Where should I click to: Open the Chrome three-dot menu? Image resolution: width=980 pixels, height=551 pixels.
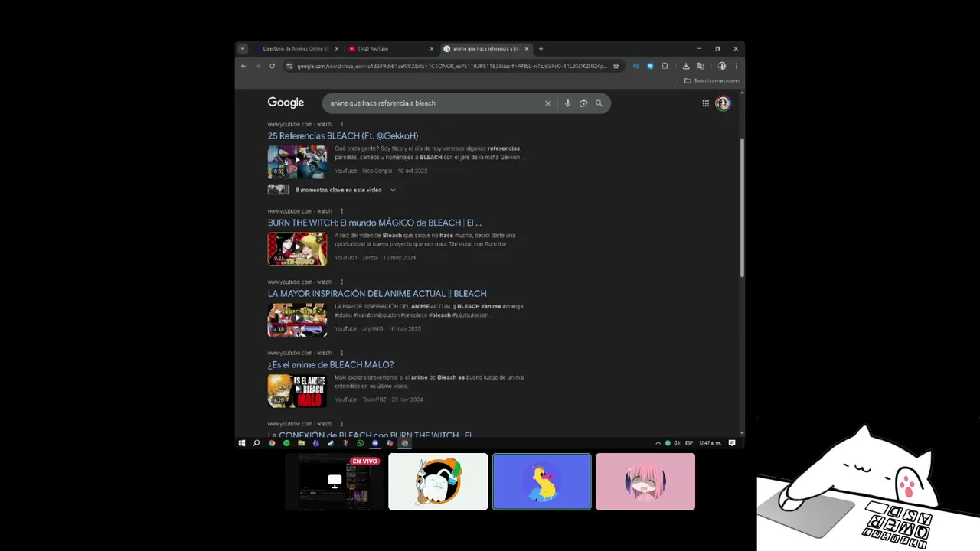pos(736,66)
